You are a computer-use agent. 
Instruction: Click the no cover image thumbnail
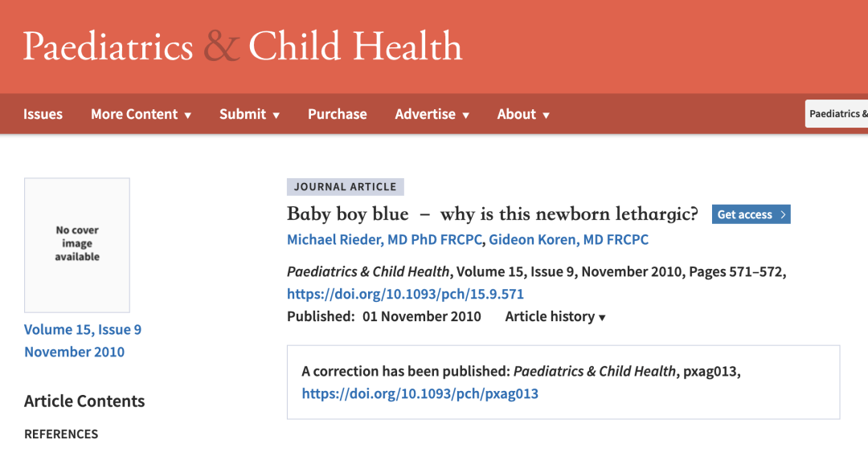point(77,245)
